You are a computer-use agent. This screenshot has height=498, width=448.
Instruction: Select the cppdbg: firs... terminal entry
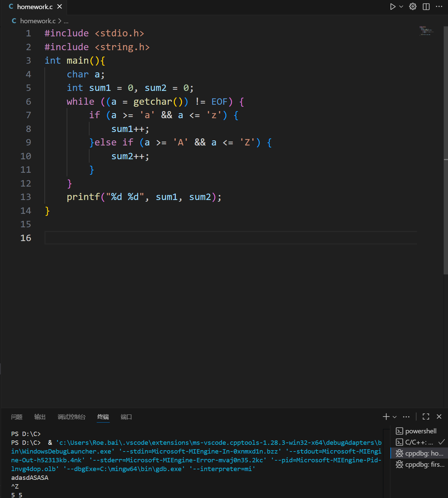[x=419, y=464]
